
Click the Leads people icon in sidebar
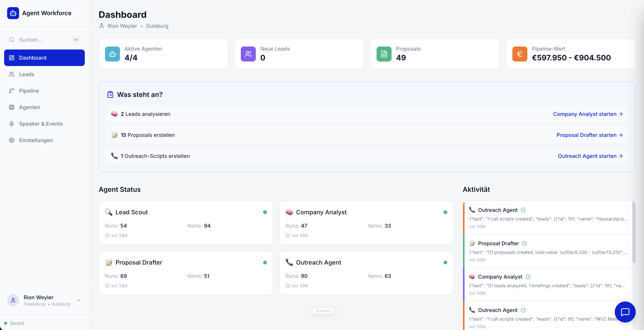[11, 74]
